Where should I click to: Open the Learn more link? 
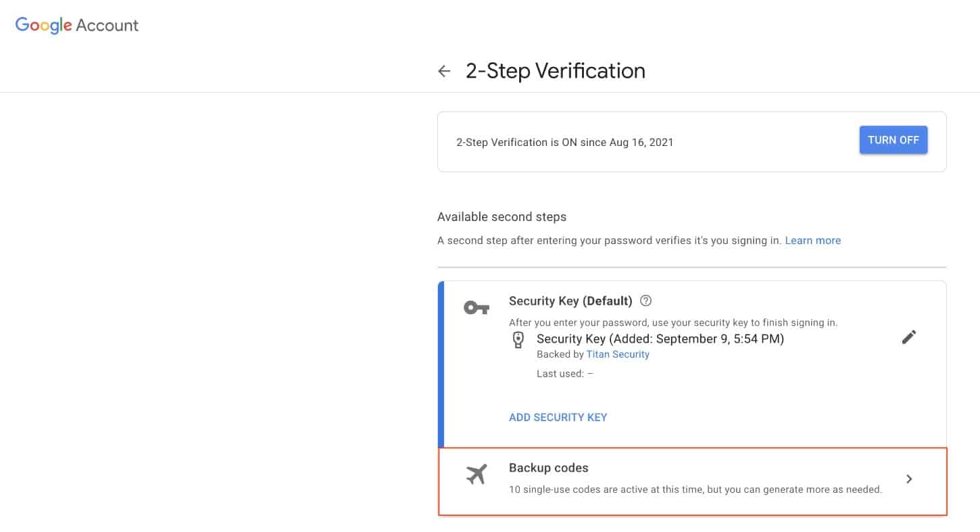pyautogui.click(x=812, y=240)
